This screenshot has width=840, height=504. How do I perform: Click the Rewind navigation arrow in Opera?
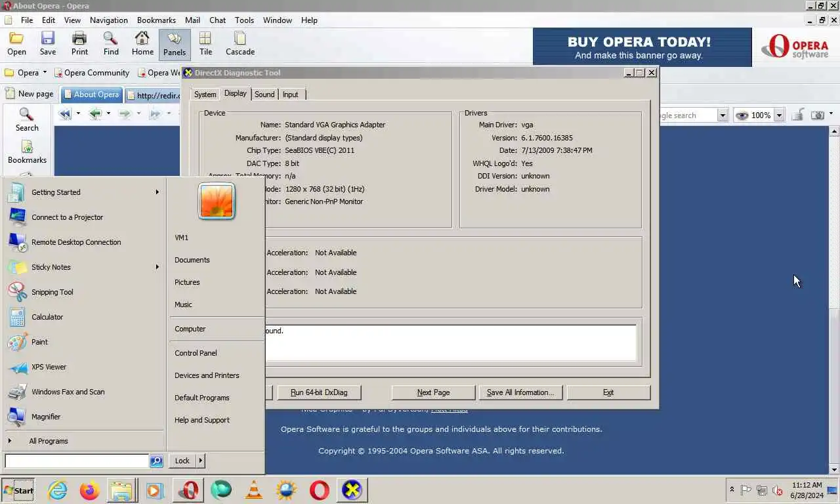pos(65,114)
